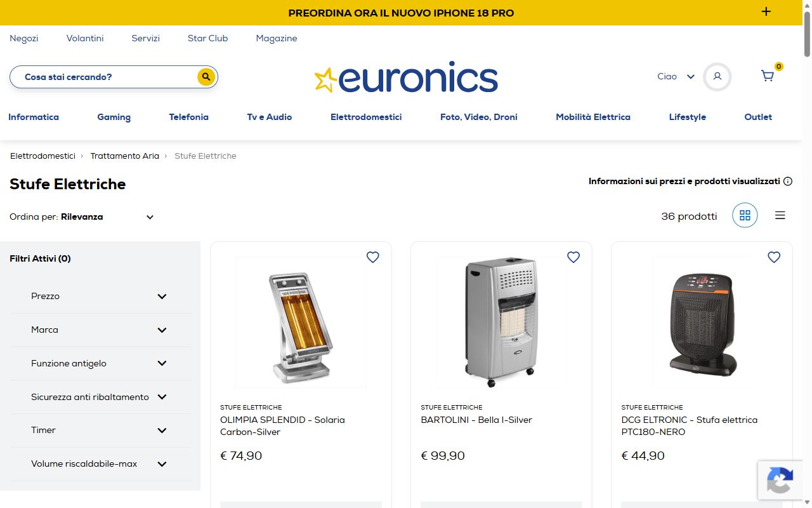This screenshot has height=508, width=812.
Task: Click the € 99,90 price
Action: click(443, 456)
